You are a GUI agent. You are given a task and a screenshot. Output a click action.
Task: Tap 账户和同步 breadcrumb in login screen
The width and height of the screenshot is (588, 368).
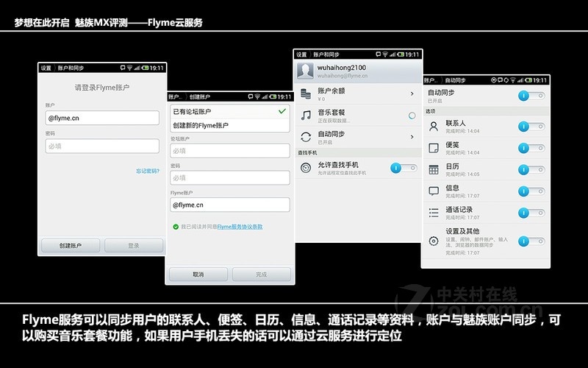click(x=71, y=68)
